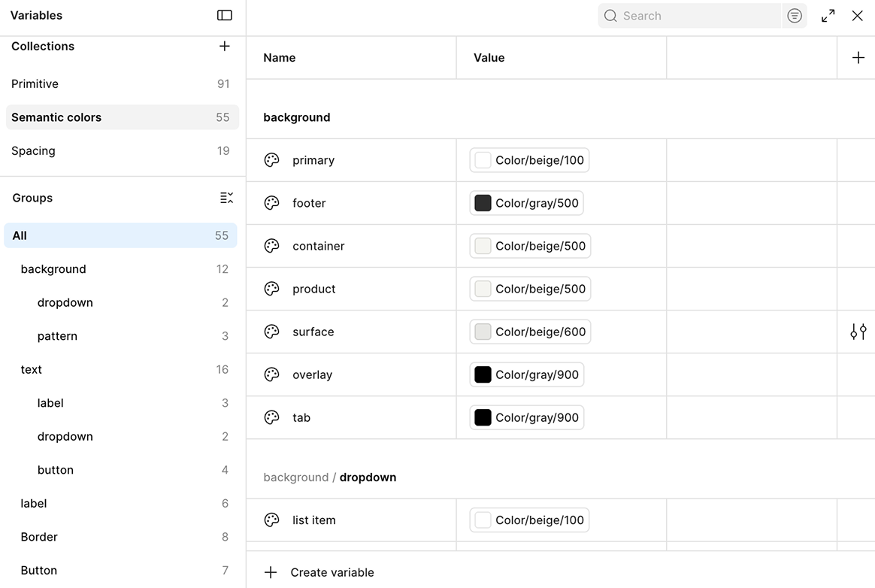
Task: Click the Value column header
Action: [x=489, y=57]
